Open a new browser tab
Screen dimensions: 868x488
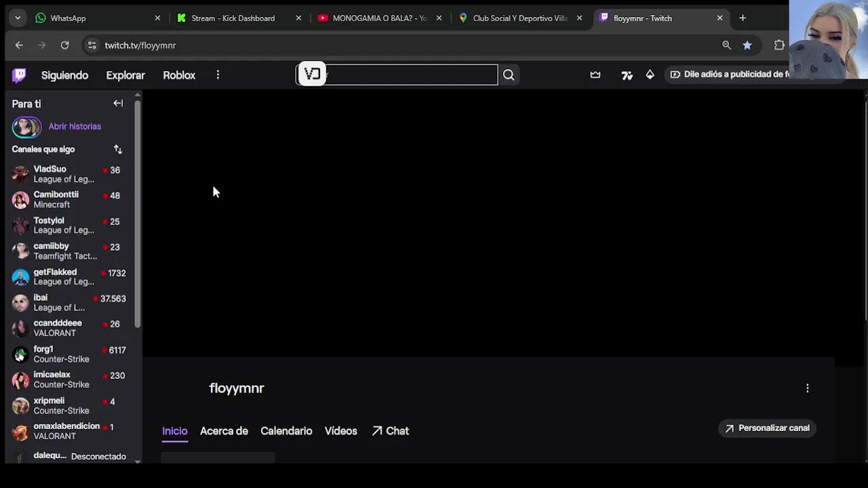tap(743, 18)
